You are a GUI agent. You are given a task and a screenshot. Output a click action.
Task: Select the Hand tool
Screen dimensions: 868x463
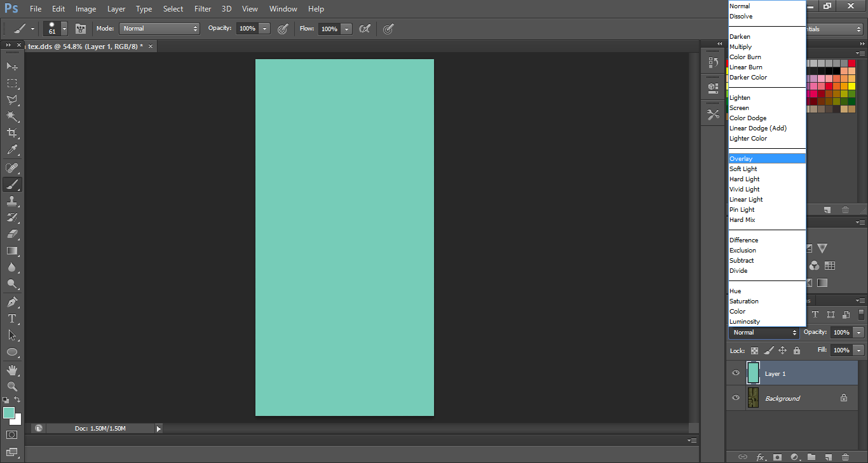[x=12, y=370]
